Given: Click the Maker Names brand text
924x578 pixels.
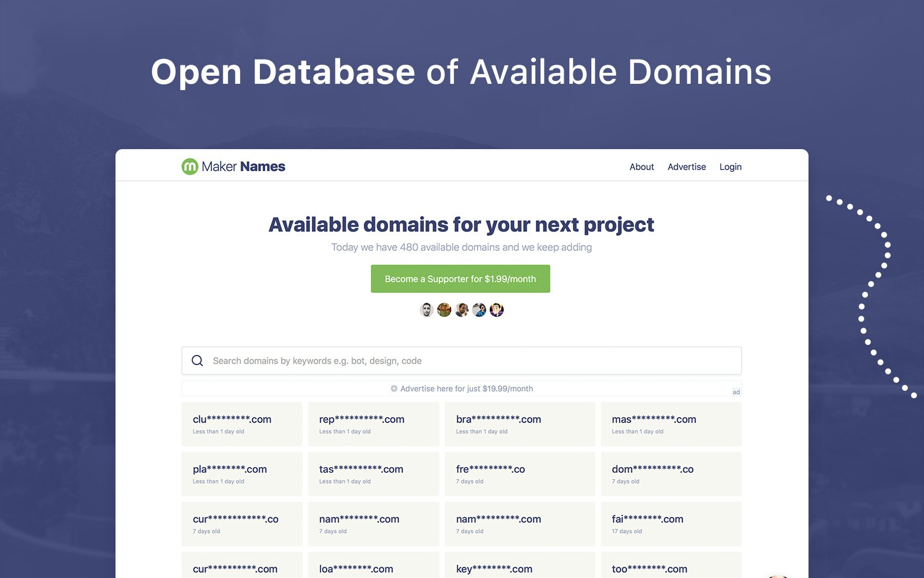Looking at the screenshot, I should pos(244,166).
